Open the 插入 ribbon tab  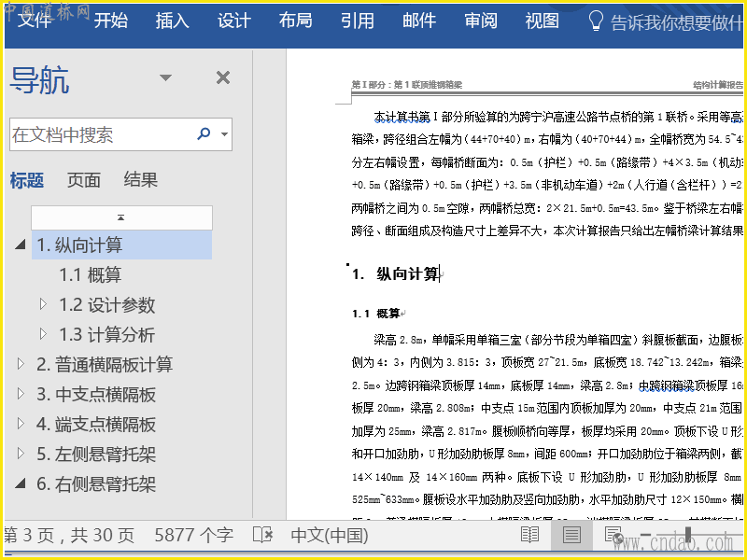click(x=172, y=21)
